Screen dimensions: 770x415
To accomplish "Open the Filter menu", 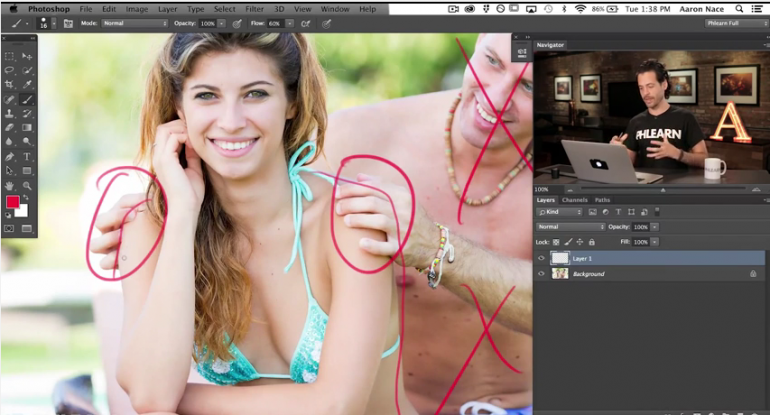I will pyautogui.click(x=255, y=8).
